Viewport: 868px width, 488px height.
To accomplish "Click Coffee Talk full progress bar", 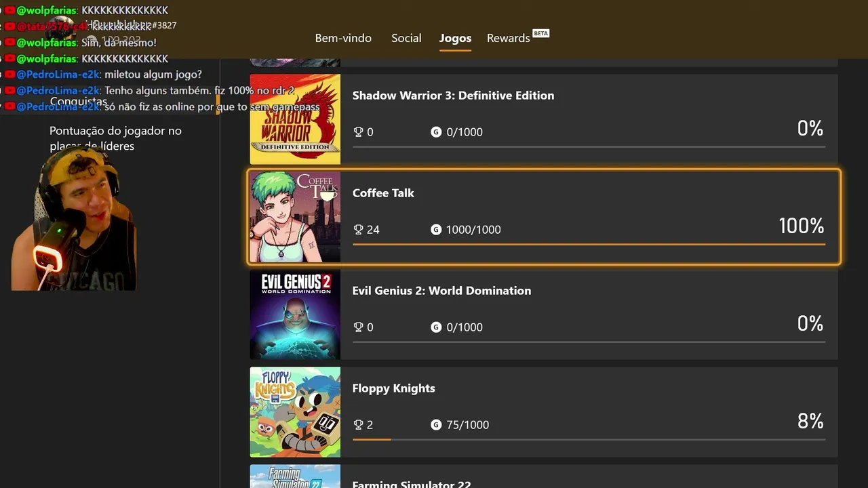I will click(589, 244).
